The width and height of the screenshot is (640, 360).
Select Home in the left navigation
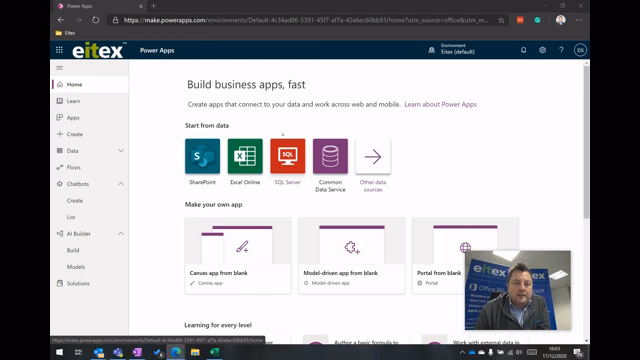pos(89,84)
